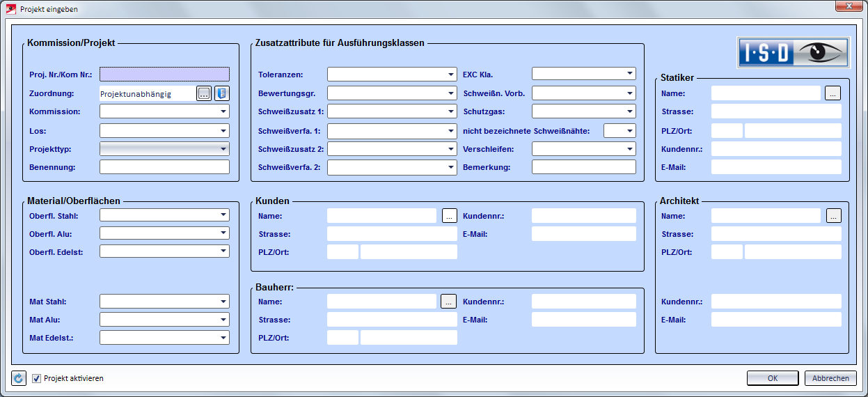The width and height of the screenshot is (868, 397).
Task: Open the Schutzgas dropdown
Action: (x=629, y=111)
